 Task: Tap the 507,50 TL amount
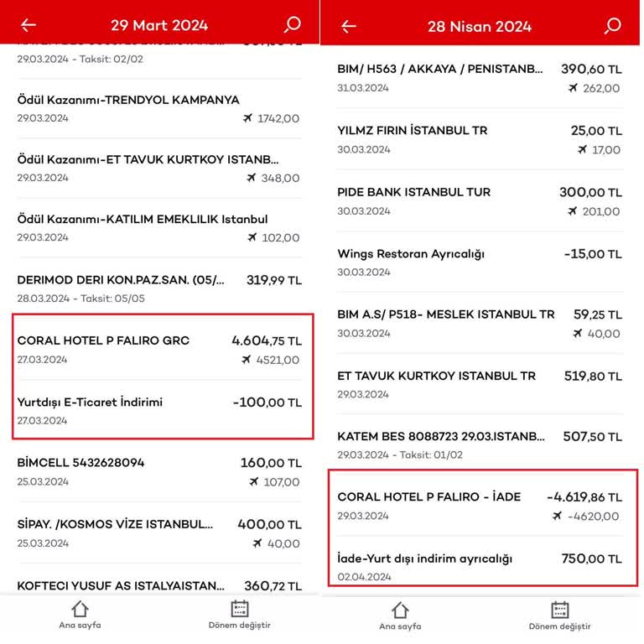click(593, 436)
